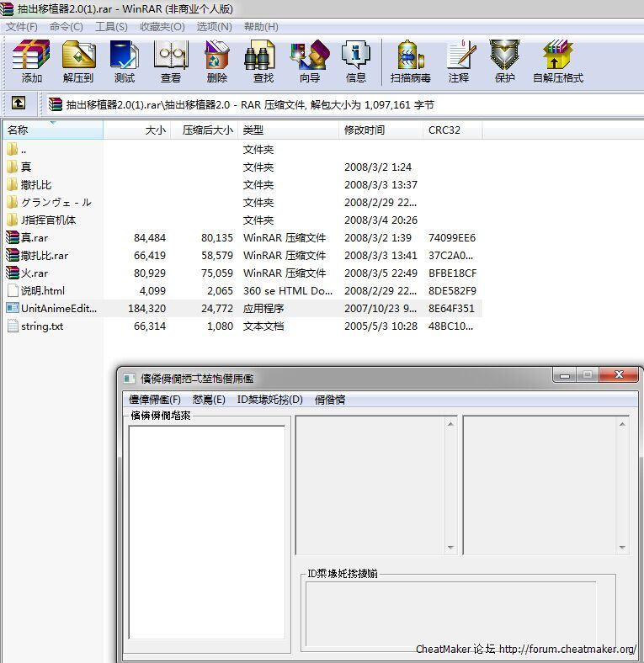644x663 pixels.
Task: Open ID menu in the editor window
Action: [x=269, y=400]
